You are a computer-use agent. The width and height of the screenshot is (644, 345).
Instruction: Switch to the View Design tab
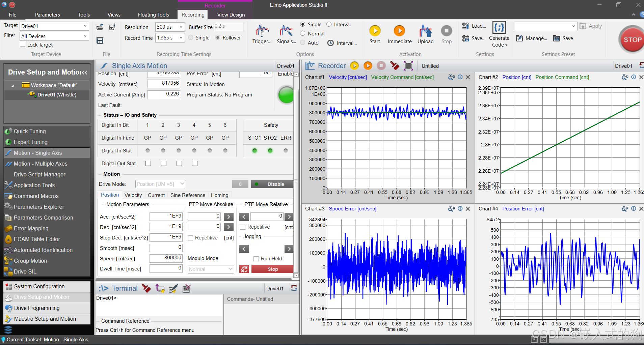[231, 15]
